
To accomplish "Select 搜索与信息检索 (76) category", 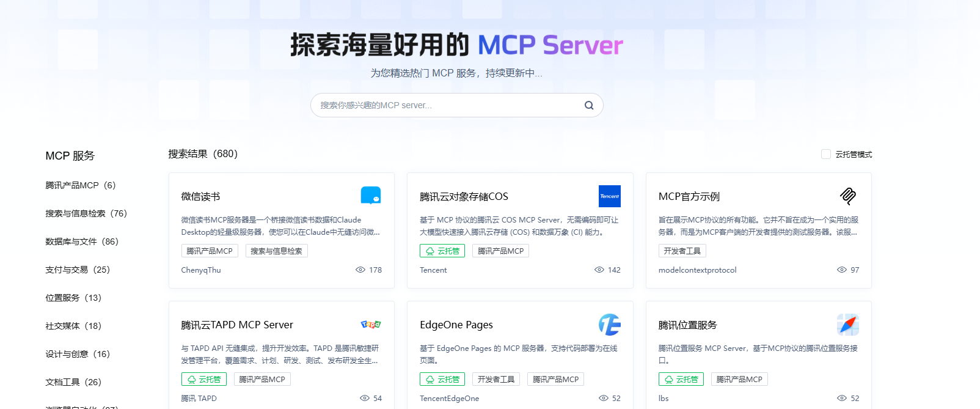I will pos(86,213).
